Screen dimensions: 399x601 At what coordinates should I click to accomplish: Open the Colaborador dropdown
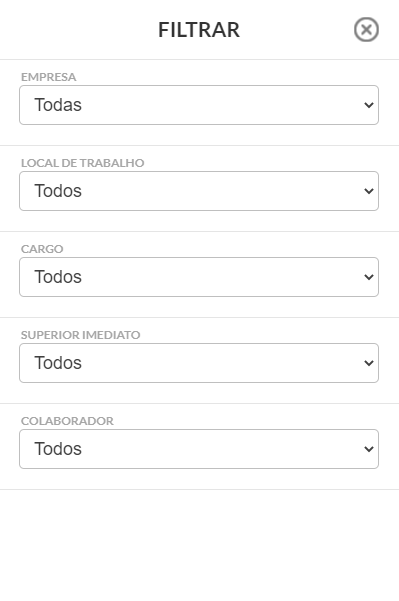click(199, 449)
